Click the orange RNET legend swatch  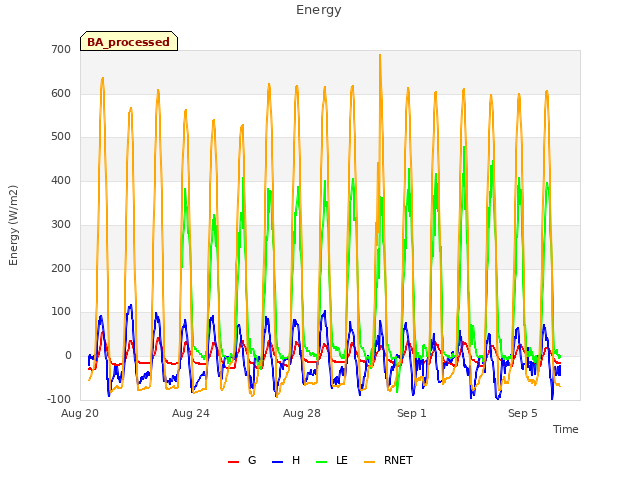[369, 462]
